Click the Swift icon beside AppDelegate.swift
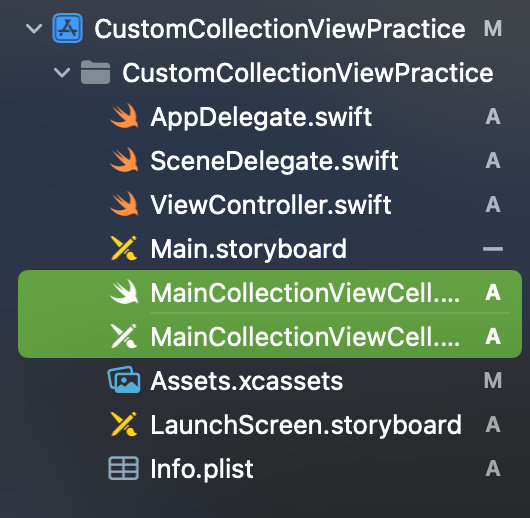This screenshot has height=518, width=530. 124,116
